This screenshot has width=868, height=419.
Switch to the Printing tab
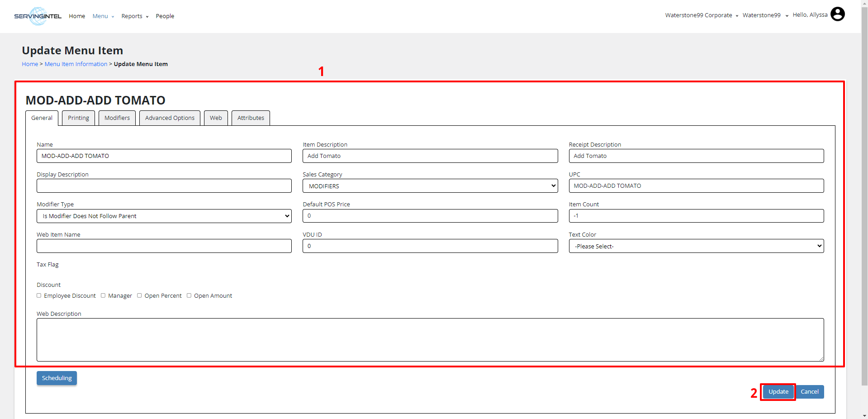tap(78, 118)
